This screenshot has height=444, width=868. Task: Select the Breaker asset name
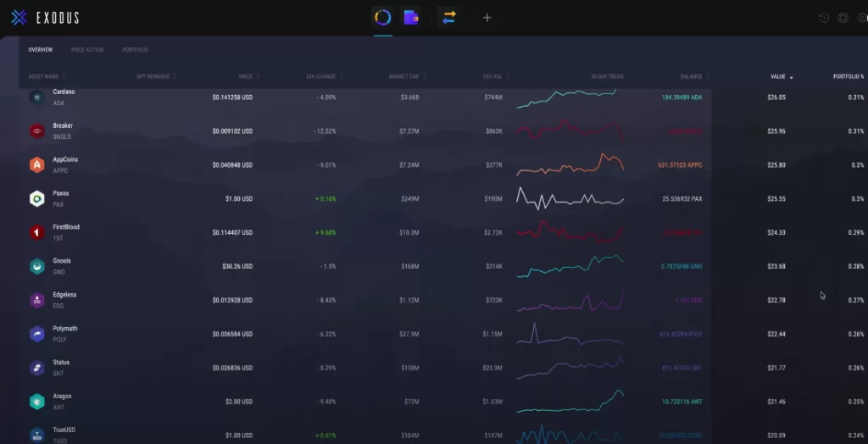(x=63, y=125)
